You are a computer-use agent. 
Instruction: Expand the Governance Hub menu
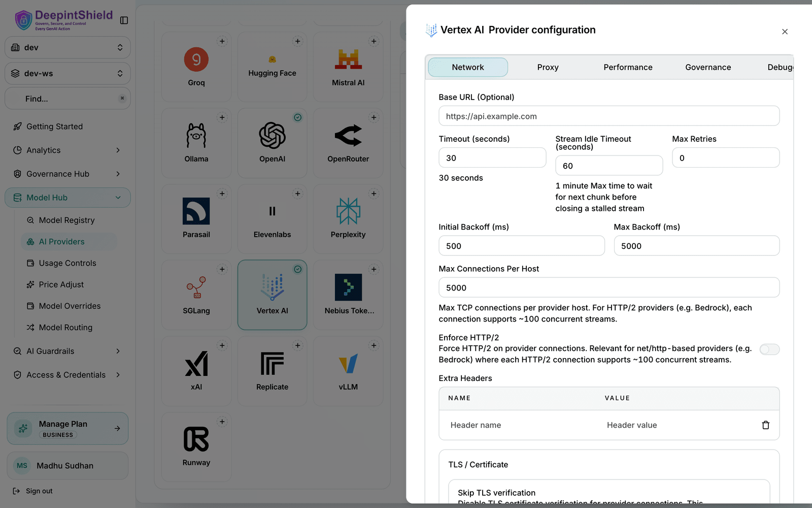point(67,174)
